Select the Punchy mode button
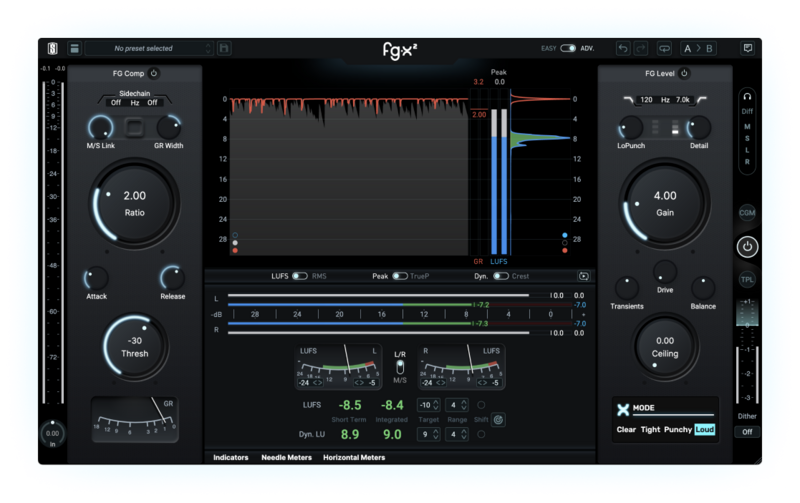The height and width of the screenshot is (503, 800). tap(678, 429)
